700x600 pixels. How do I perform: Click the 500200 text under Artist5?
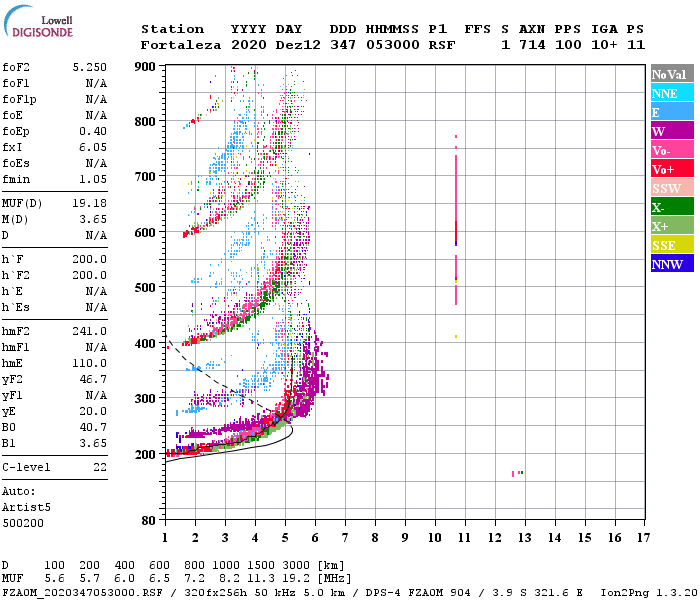click(23, 523)
